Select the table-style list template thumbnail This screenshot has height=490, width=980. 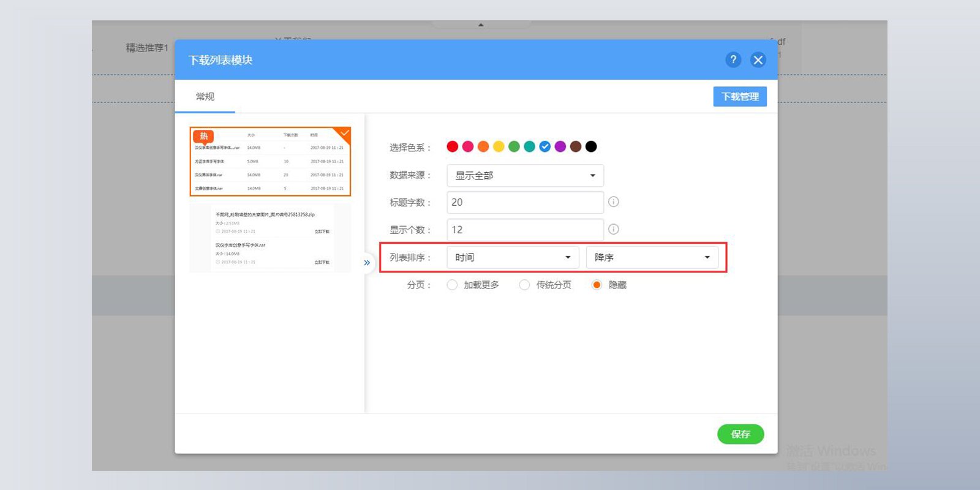[x=270, y=162]
